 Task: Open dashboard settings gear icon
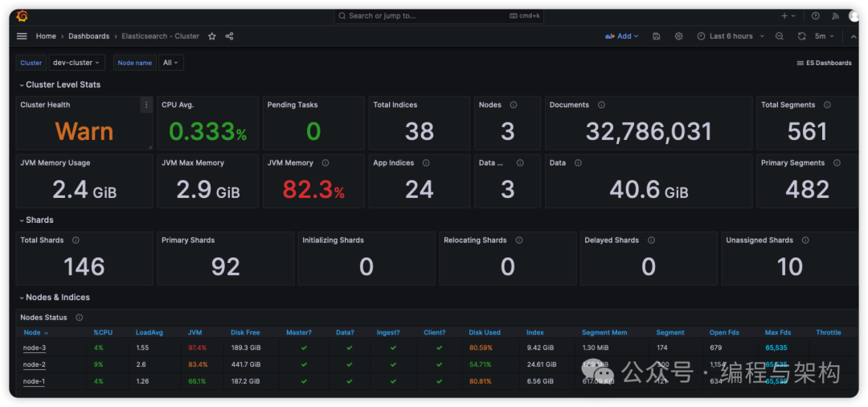[678, 36]
